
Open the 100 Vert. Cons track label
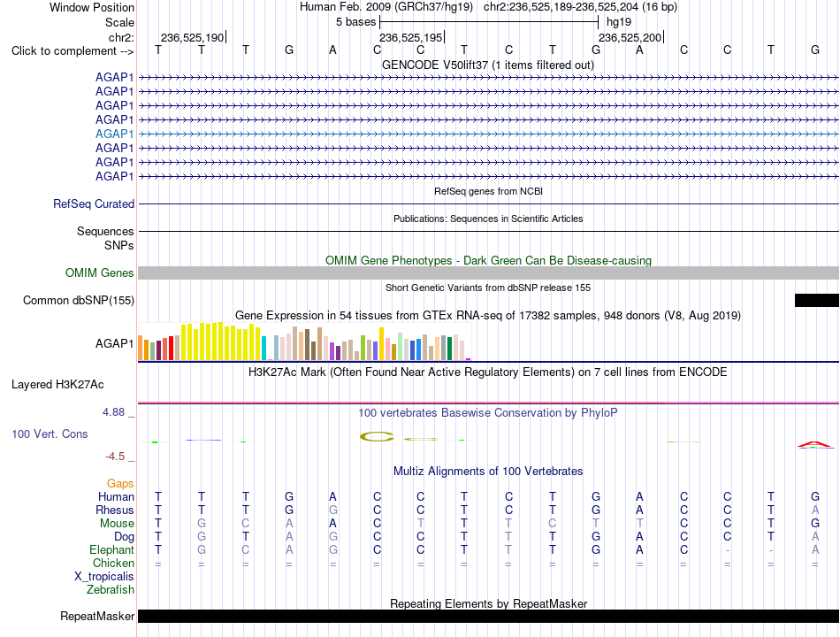(x=50, y=434)
